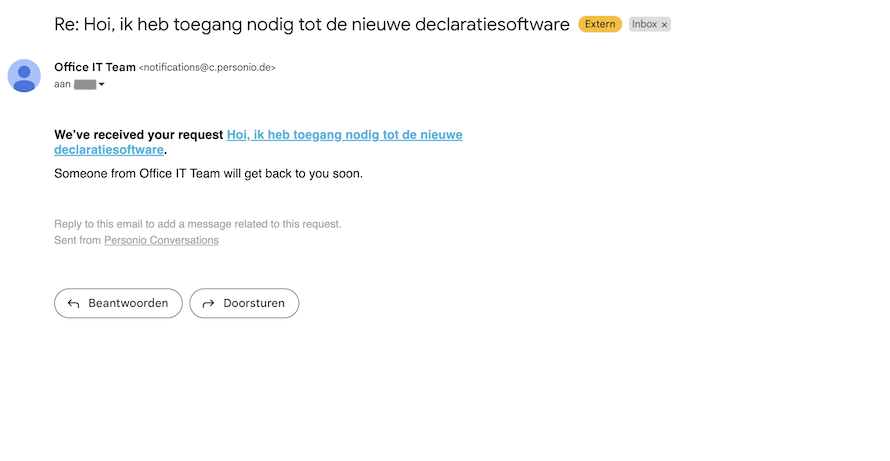Click the Inbox label tag
890x461 pixels.
click(x=644, y=24)
